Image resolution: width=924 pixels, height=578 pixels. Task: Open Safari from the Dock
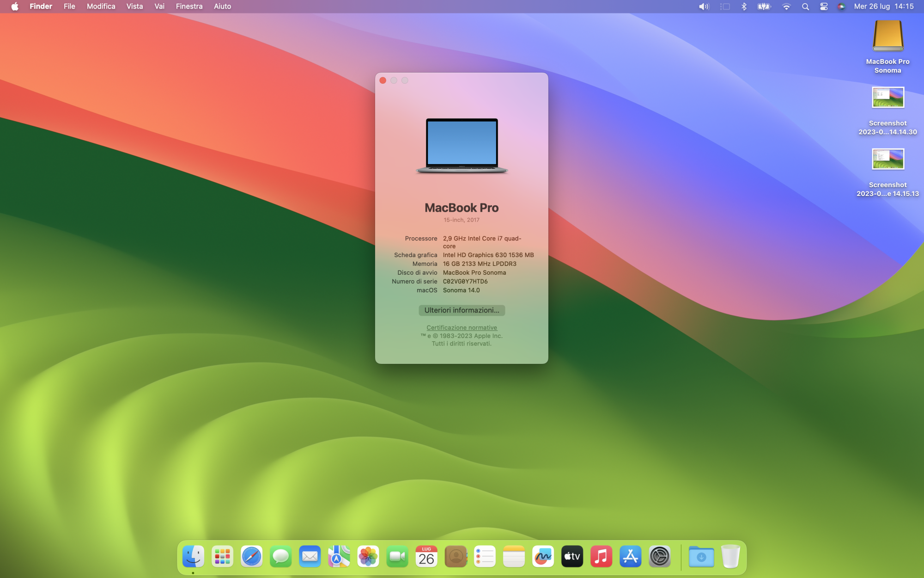tap(251, 556)
